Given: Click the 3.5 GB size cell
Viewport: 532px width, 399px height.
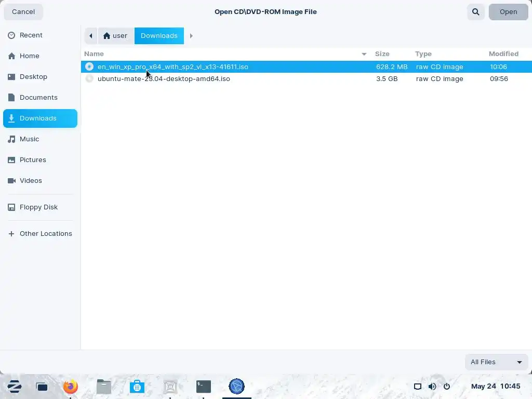Looking at the screenshot, I should (387, 79).
